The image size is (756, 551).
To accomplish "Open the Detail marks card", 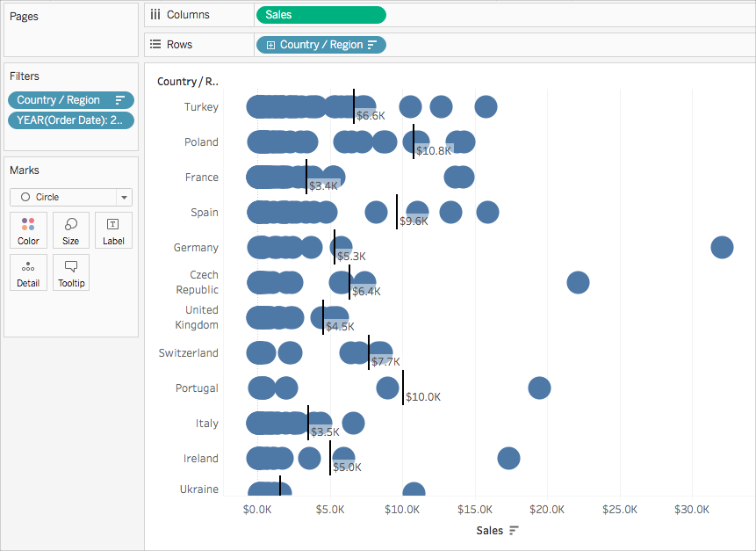I will [28, 272].
